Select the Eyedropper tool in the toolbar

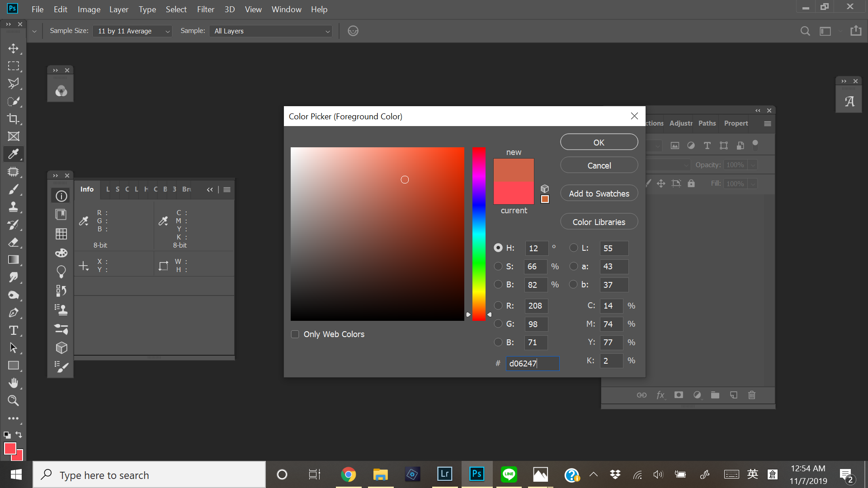pyautogui.click(x=14, y=154)
